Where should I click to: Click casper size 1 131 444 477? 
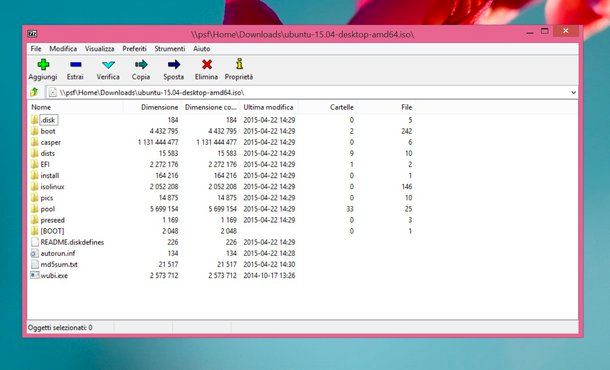click(x=158, y=142)
